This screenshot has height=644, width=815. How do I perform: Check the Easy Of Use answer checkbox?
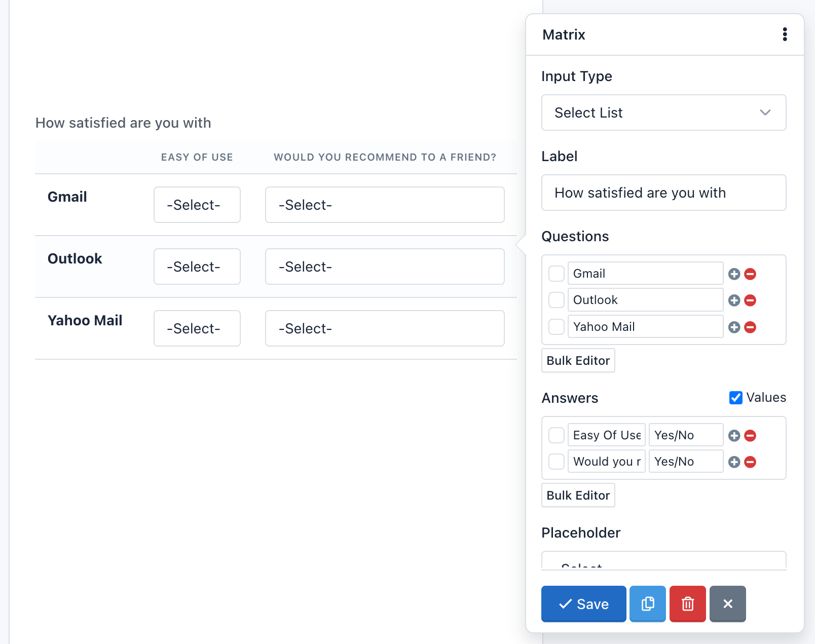(x=556, y=435)
